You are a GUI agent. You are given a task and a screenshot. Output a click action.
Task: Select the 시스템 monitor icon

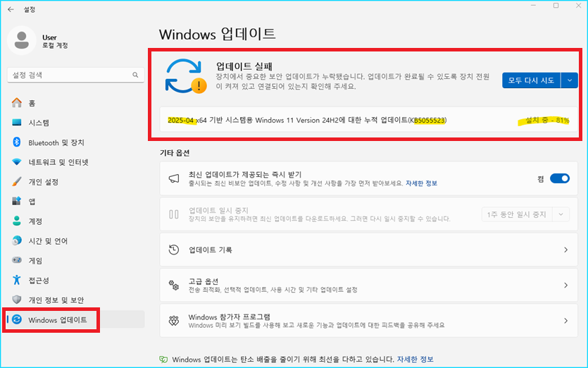click(x=17, y=123)
